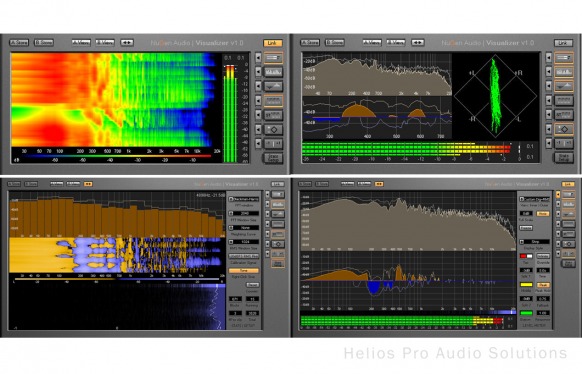The height and width of the screenshot is (374, 582).
Task: Select correlation meter icon in bottom-right window
Action: tap(568, 254)
